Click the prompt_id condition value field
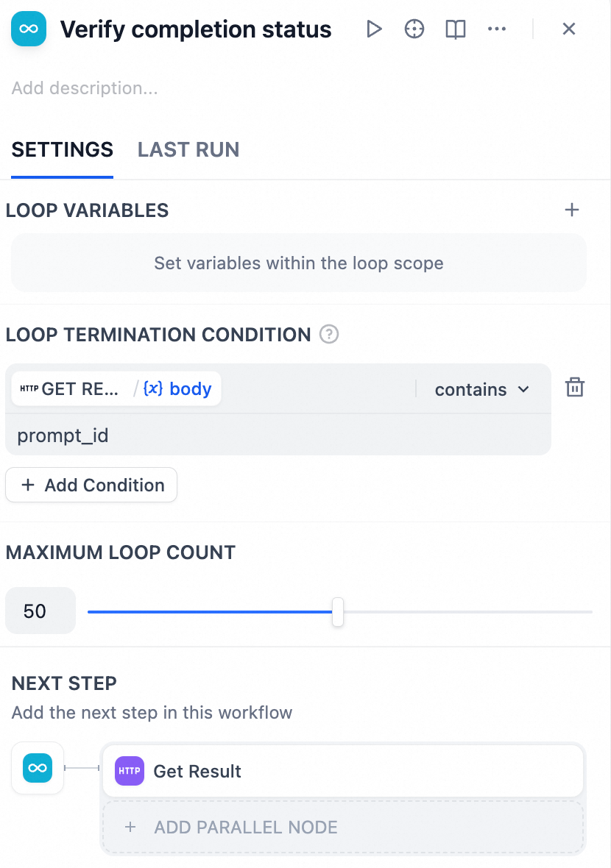Image resolution: width=611 pixels, height=868 pixels. (280, 435)
